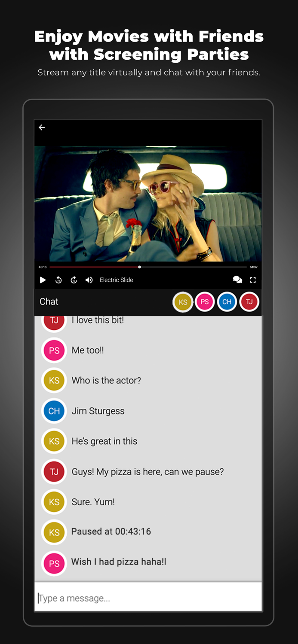Click the 'Electric Slide' title text
The width and height of the screenshot is (298, 644).
[x=116, y=280]
